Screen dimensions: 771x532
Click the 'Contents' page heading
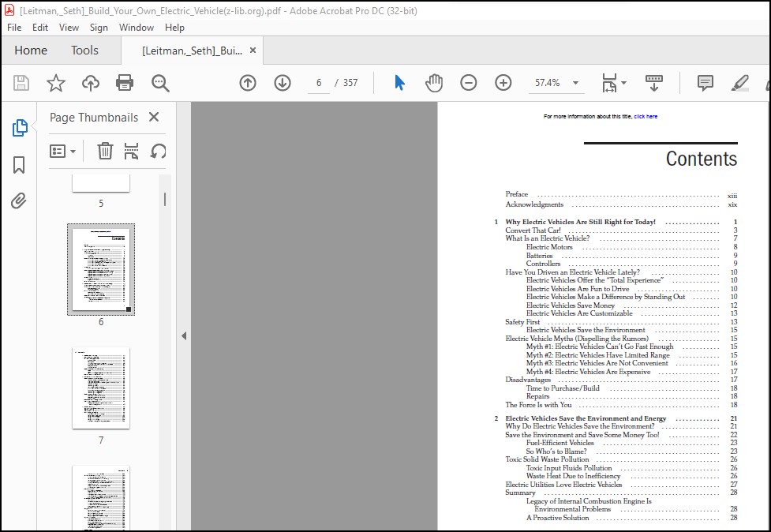click(702, 159)
